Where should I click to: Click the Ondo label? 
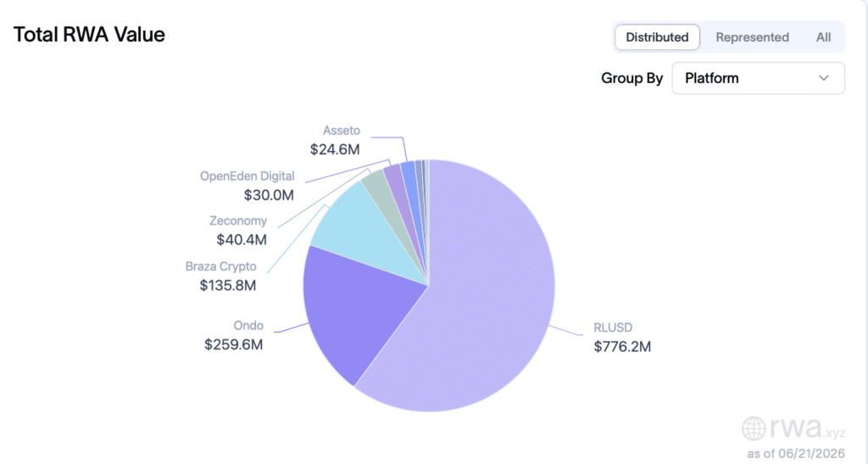(x=248, y=326)
